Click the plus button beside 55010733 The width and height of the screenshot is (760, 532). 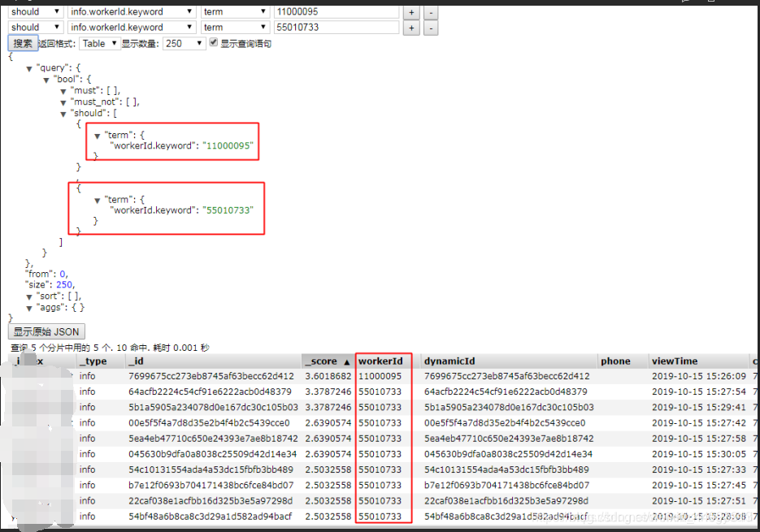[411, 28]
